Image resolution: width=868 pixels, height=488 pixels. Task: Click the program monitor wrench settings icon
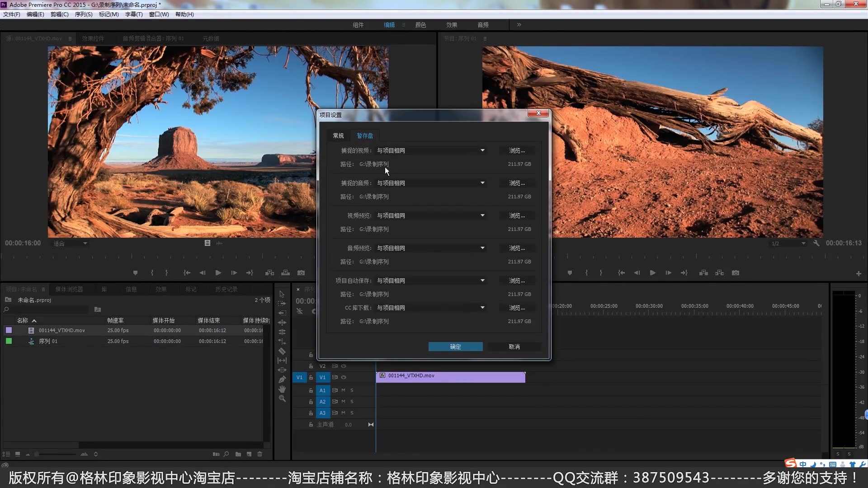pos(816,243)
